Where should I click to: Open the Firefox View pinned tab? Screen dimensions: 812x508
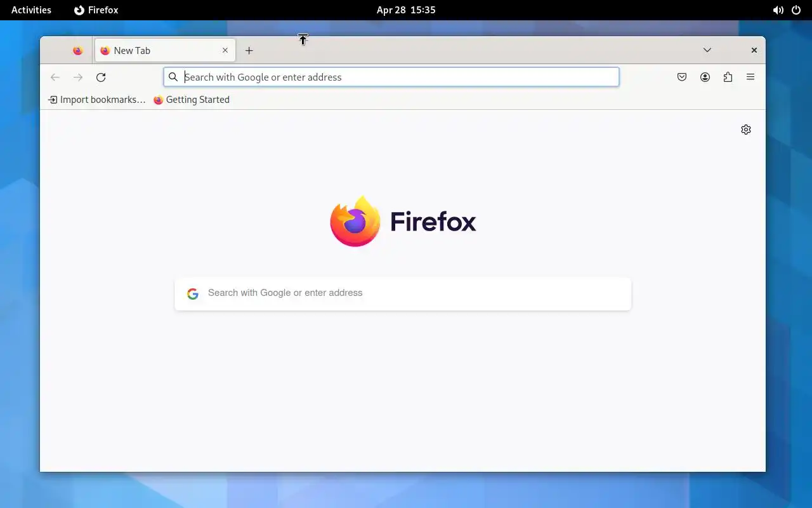(x=77, y=51)
